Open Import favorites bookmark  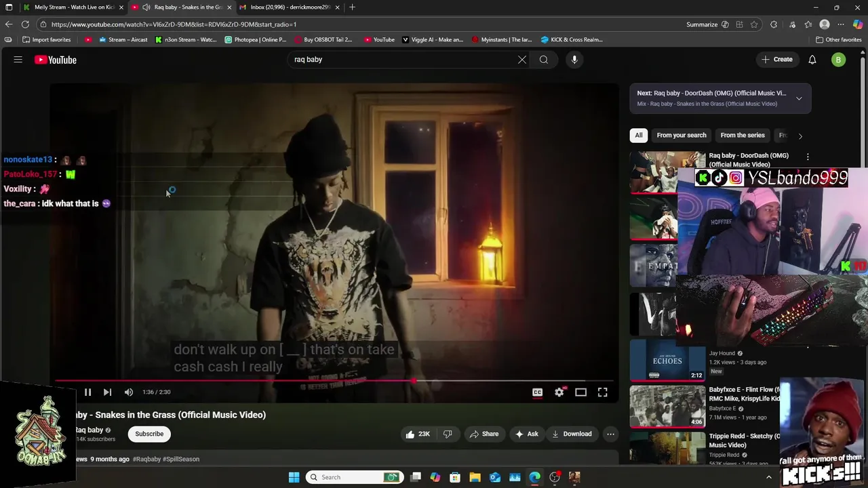pos(46,39)
